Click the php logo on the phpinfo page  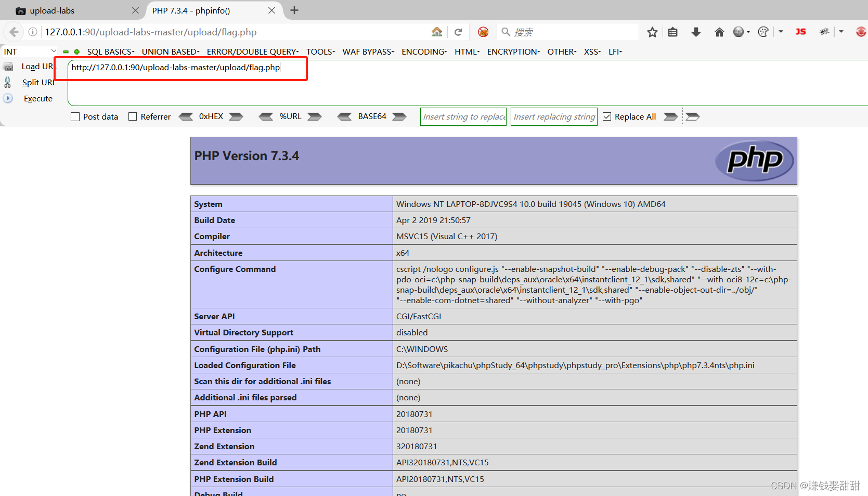(x=754, y=161)
